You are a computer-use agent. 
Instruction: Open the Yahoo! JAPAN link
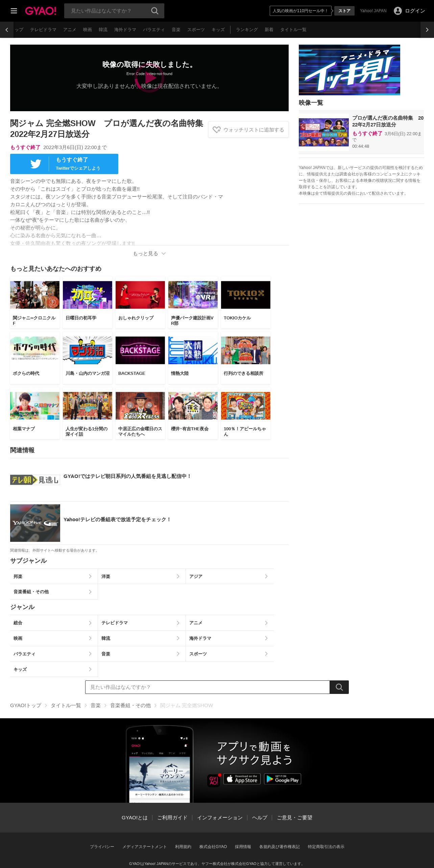373,11
